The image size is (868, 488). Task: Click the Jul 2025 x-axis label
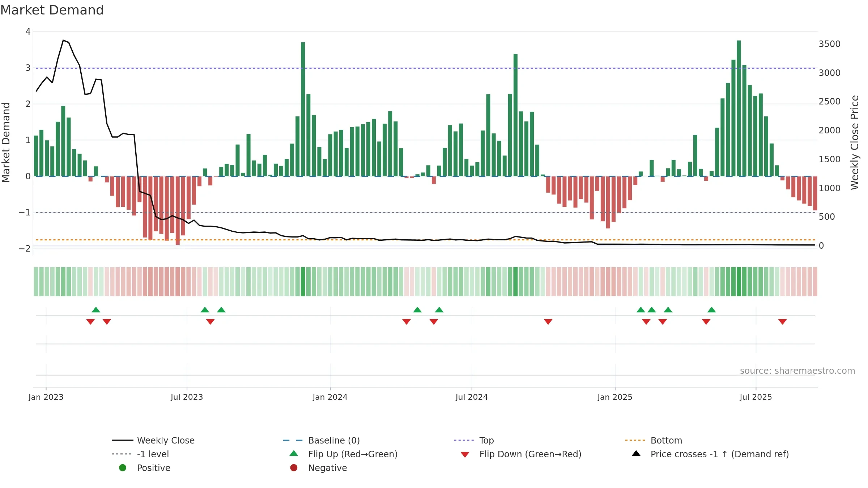click(756, 397)
